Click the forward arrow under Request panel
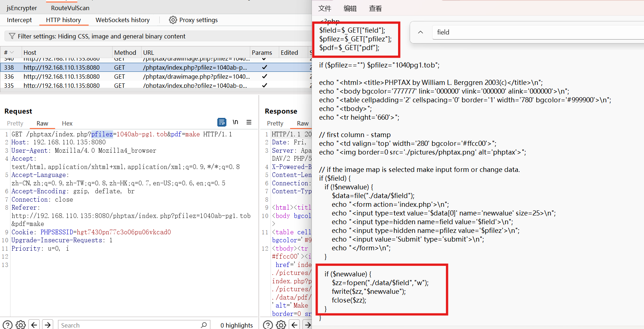 pos(47,325)
